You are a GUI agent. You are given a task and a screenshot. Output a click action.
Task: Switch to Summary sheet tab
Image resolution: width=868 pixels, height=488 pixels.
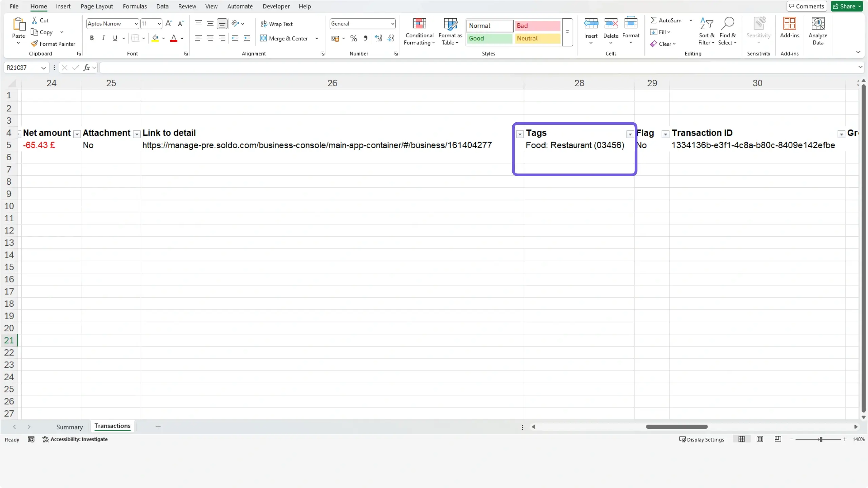70,427
